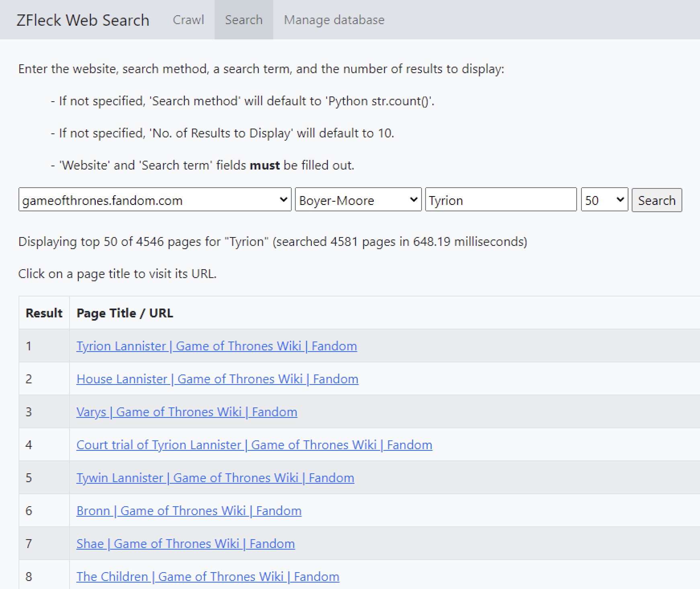Viewport: 700px width, 589px height.
Task: Click result number 1 cell
Action: pos(44,346)
